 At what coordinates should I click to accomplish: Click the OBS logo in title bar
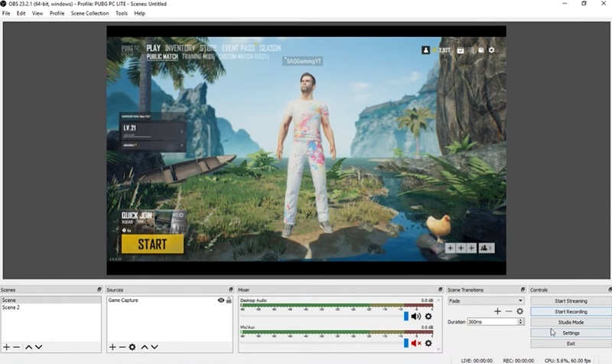[3, 4]
